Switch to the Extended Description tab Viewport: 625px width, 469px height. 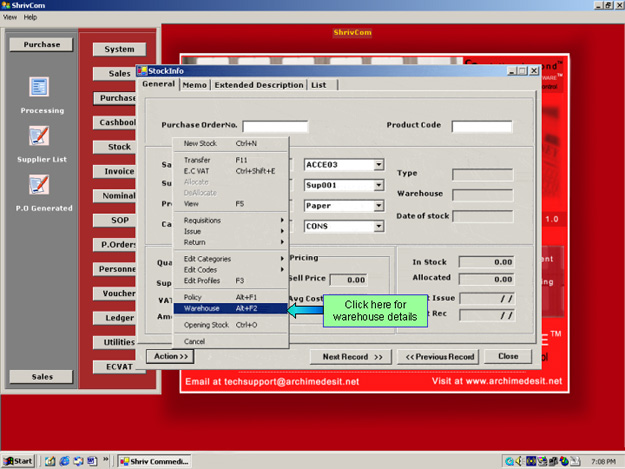[x=258, y=85]
